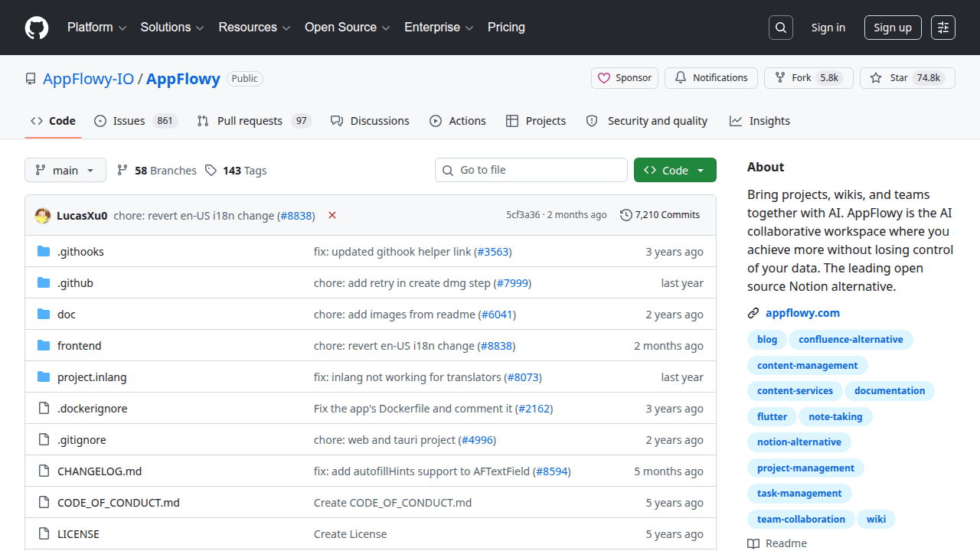Open pull request #8594 link
The image size is (980, 551).
[552, 471]
